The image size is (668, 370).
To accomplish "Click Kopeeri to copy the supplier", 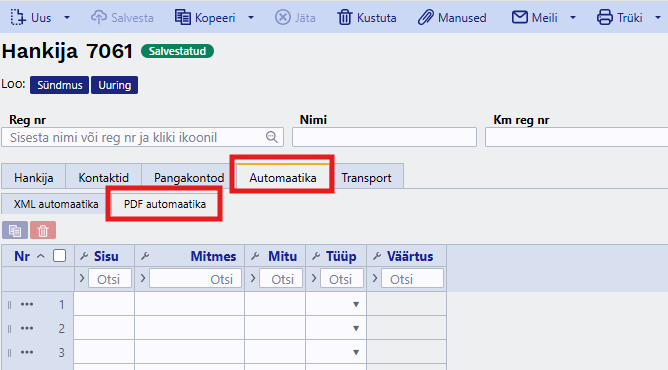I will coord(205,18).
